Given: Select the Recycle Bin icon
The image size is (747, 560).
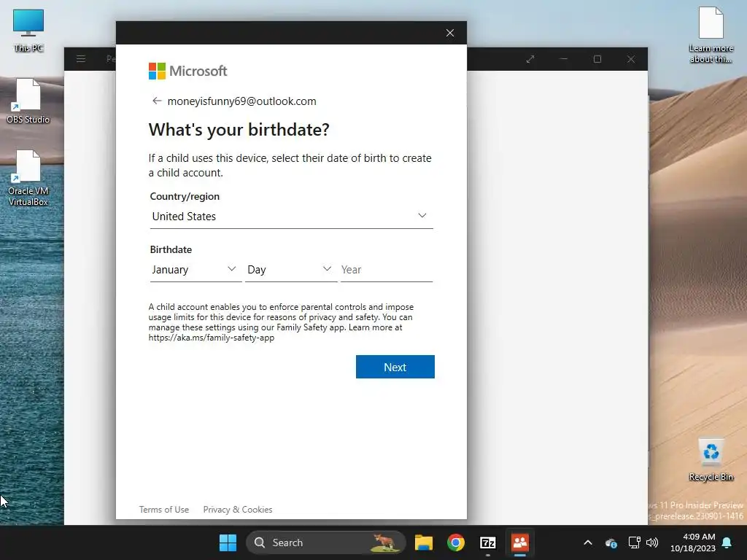Looking at the screenshot, I should tap(711, 460).
